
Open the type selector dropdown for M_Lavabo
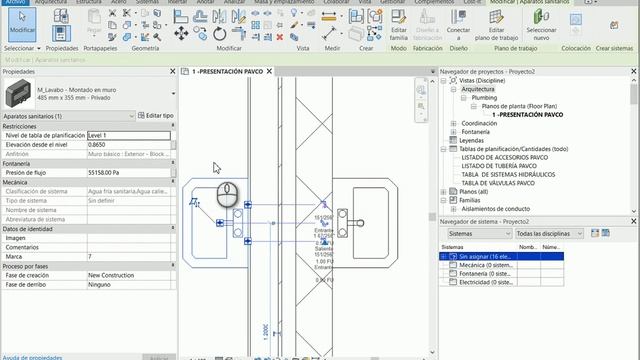(173, 93)
